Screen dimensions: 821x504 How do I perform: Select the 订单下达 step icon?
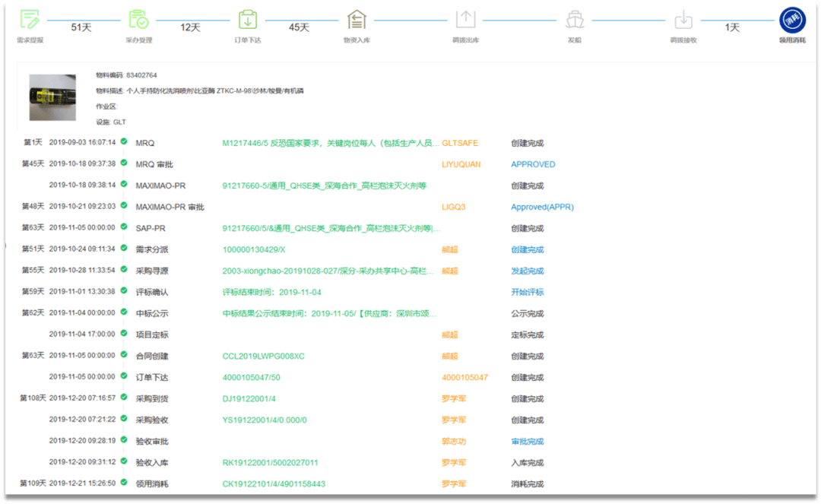[248, 19]
